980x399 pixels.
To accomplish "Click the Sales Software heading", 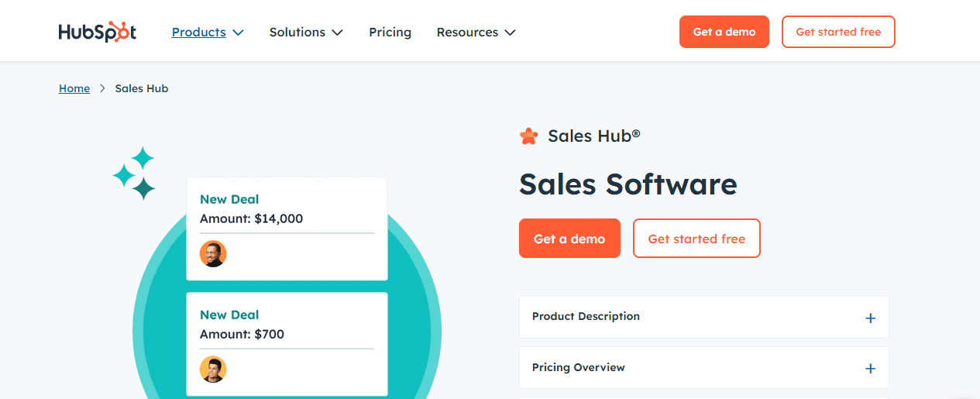I will click(x=628, y=184).
